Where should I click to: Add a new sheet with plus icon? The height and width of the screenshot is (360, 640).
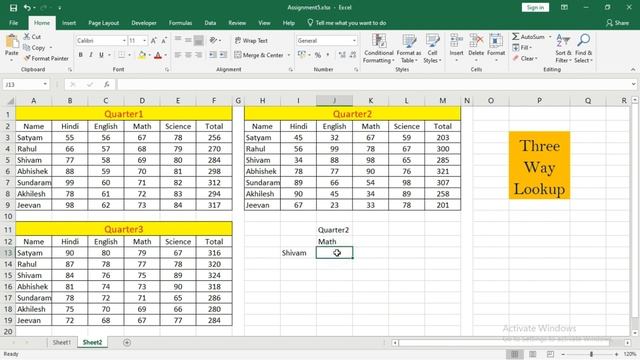tap(127, 342)
